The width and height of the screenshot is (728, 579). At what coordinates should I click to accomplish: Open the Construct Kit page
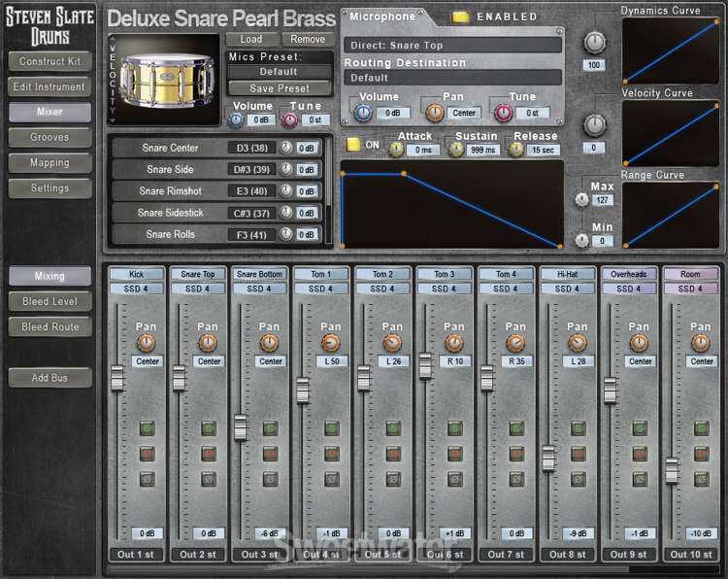pos(50,61)
